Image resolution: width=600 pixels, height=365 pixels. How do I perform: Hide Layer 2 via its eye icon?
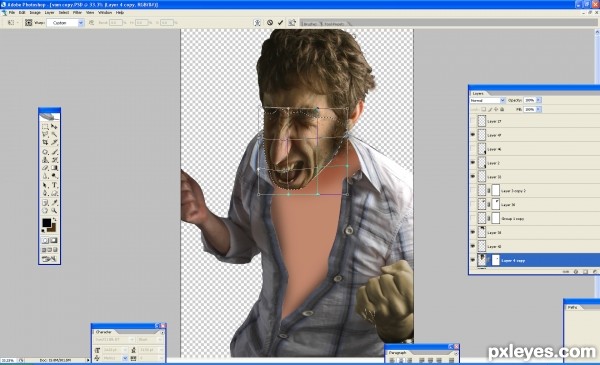(x=473, y=163)
